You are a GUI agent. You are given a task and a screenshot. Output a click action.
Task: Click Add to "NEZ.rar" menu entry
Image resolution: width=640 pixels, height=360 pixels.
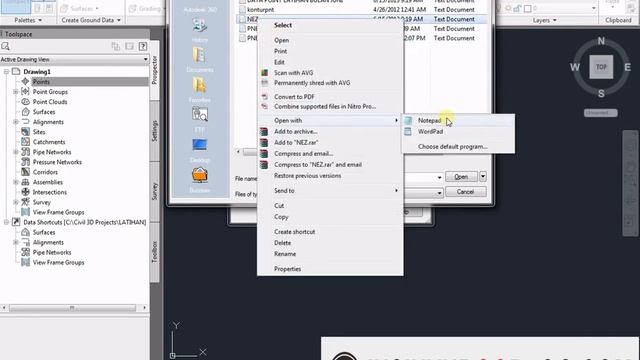pyautogui.click(x=330, y=142)
